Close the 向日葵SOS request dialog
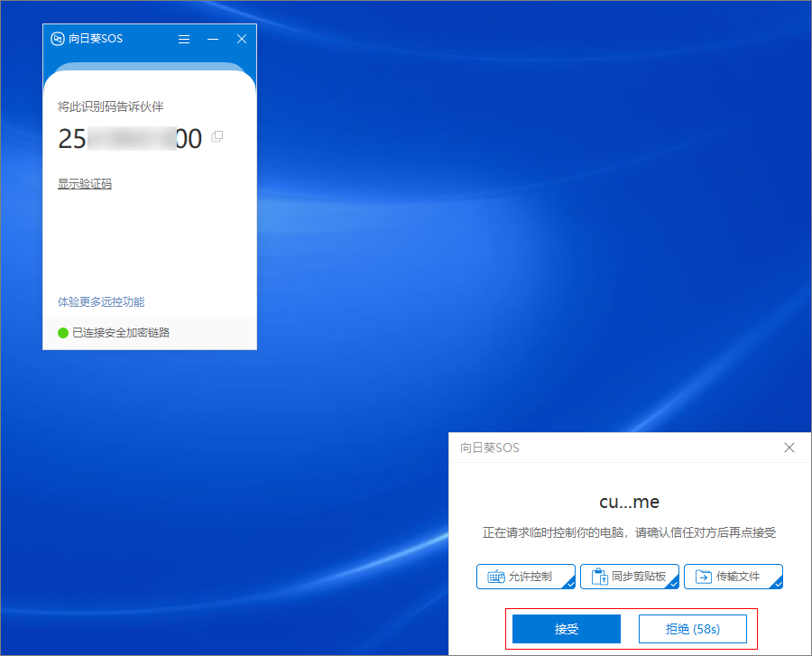Viewport: 812px width, 656px height. tap(789, 448)
